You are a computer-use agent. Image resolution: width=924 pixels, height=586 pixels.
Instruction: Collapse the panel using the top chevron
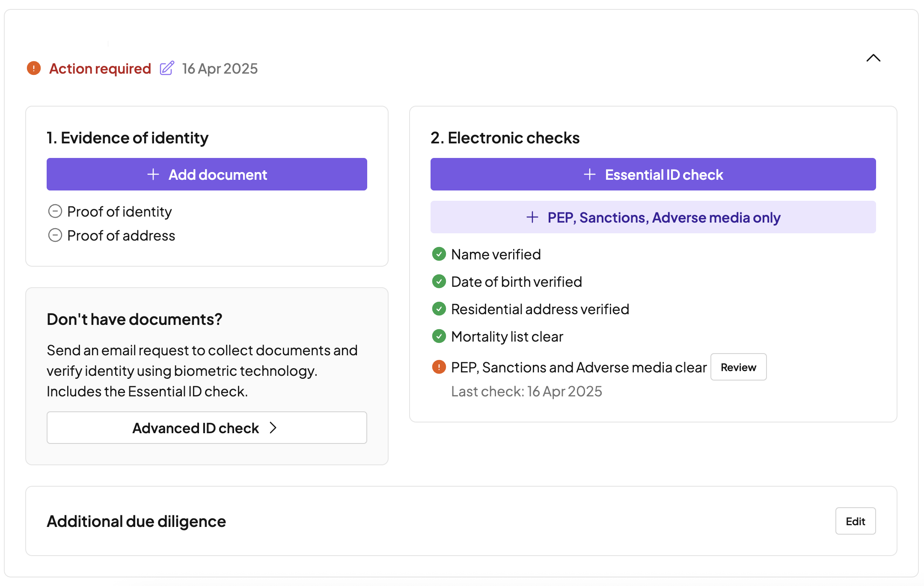873,58
